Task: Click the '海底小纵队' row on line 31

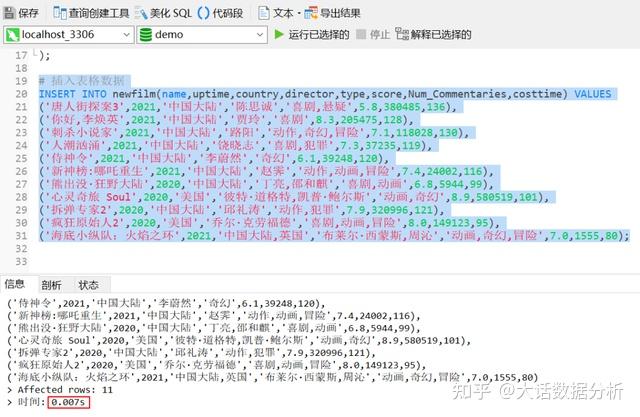Action: (334, 235)
